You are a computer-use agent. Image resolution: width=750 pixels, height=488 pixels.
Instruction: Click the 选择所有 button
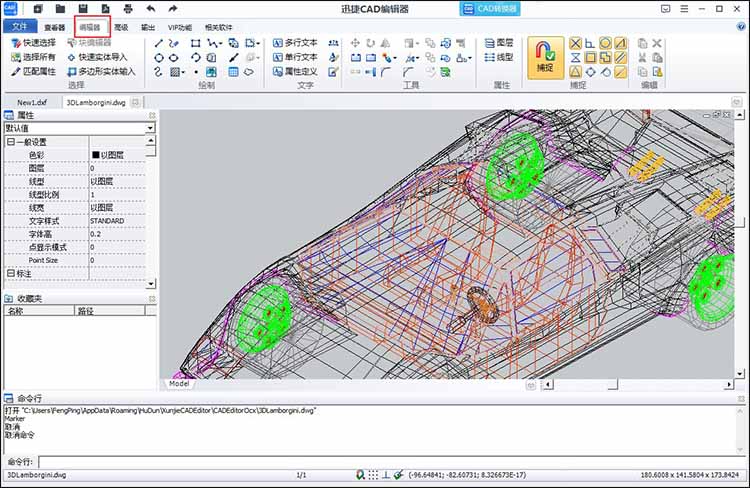33,57
